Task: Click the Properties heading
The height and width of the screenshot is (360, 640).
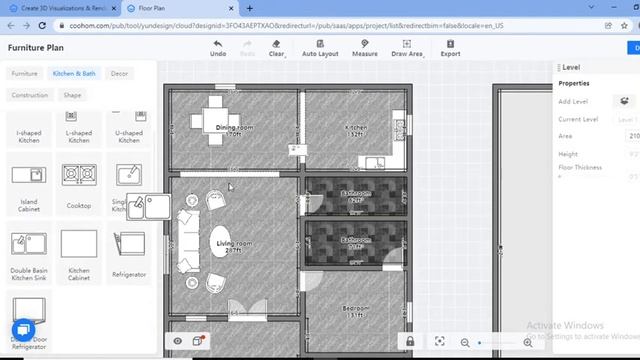Action: tap(574, 83)
